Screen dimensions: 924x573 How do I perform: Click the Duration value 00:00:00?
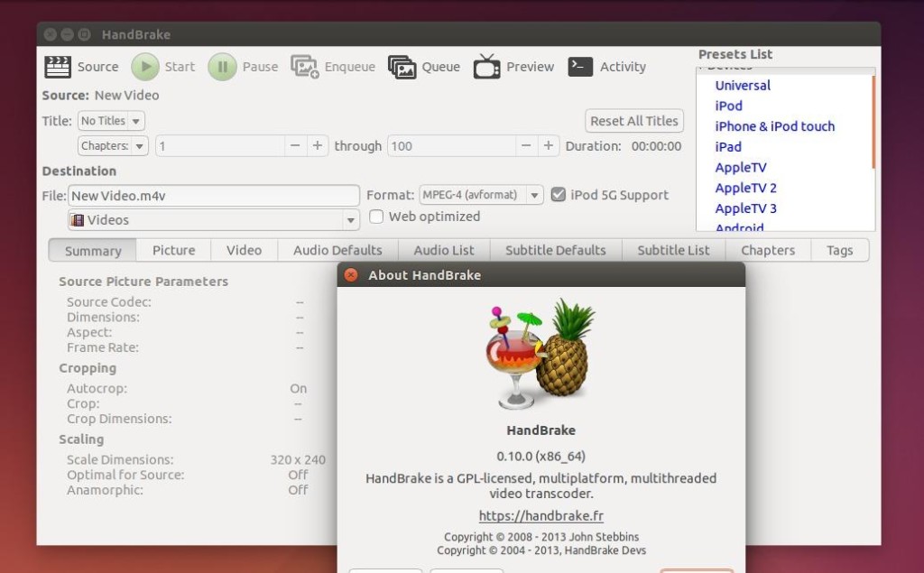coord(656,146)
